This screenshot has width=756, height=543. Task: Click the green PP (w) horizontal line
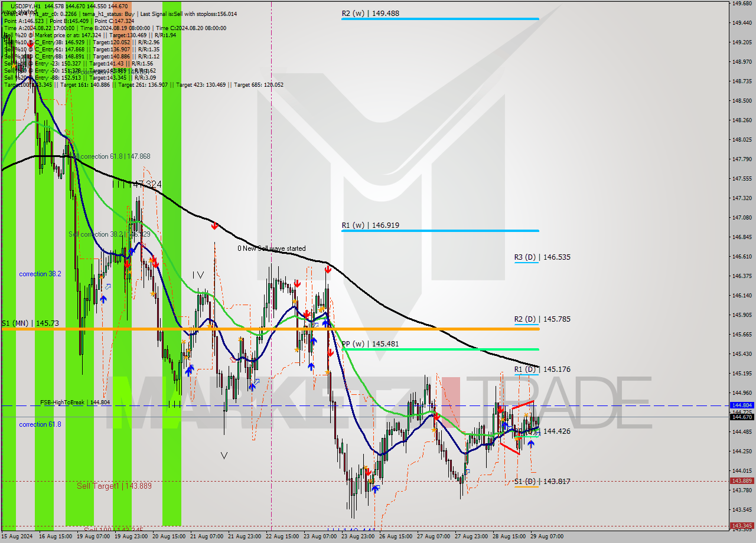440,349
